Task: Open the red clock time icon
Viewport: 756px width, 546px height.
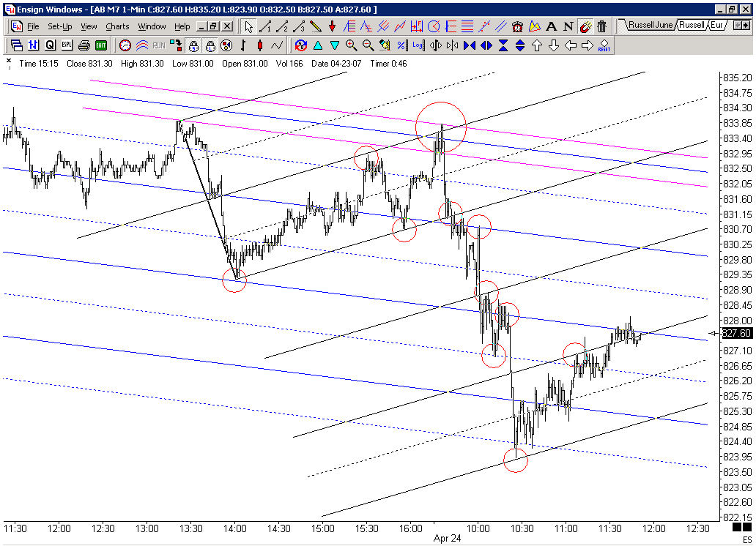Action: click(x=125, y=45)
